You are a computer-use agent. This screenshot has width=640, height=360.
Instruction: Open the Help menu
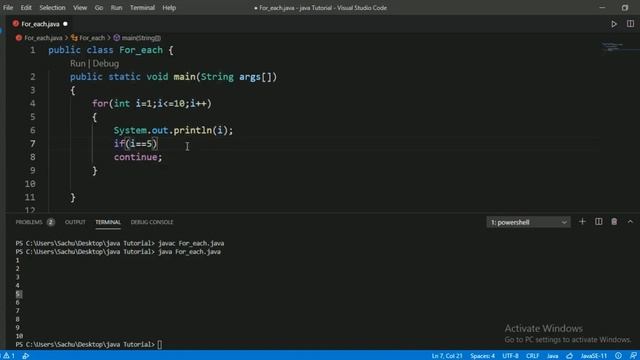(x=169, y=8)
